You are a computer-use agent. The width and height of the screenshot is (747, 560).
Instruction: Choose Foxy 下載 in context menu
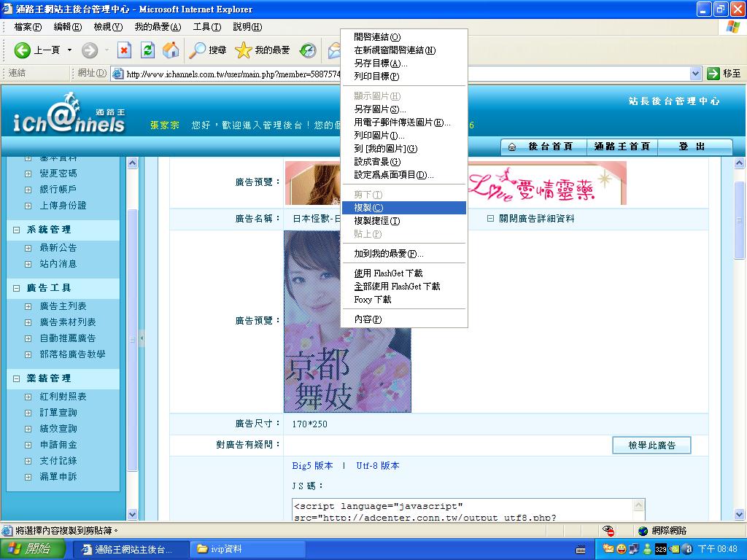tap(404, 300)
